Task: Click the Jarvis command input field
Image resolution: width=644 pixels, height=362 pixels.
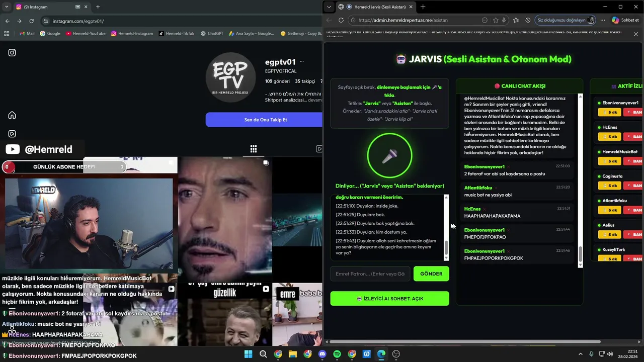Action: tap(370, 274)
